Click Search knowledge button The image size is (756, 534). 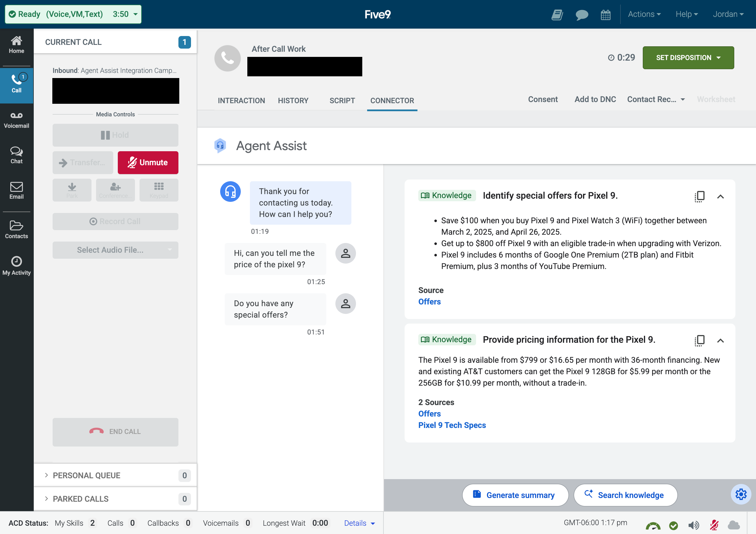[x=625, y=495]
